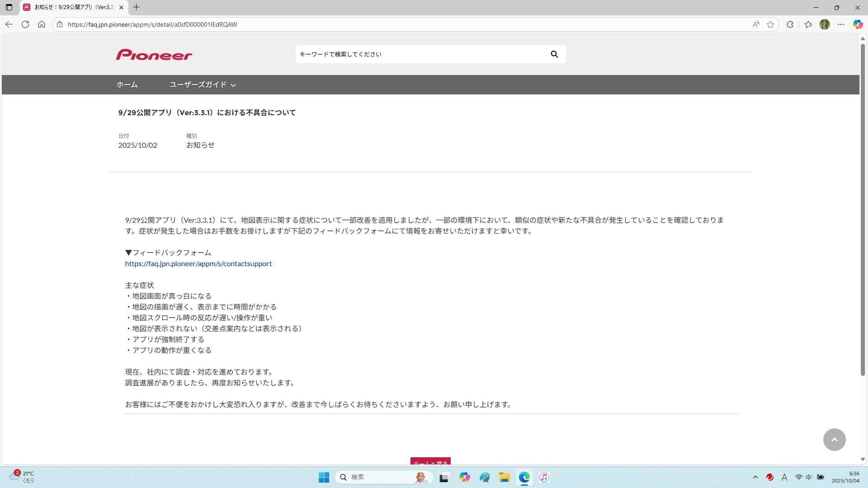868x488 pixels.
Task: Click the scroll-to-top round button
Action: tap(834, 439)
